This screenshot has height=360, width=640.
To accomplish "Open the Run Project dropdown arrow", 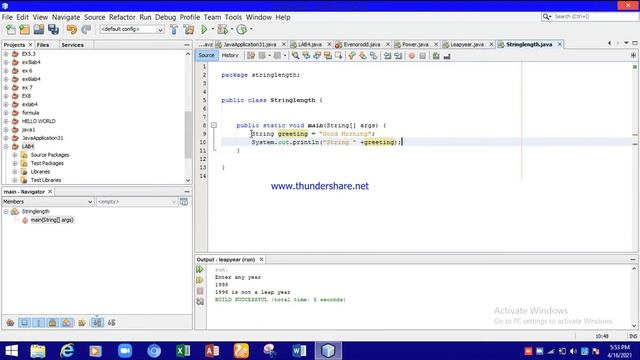I will point(213,29).
